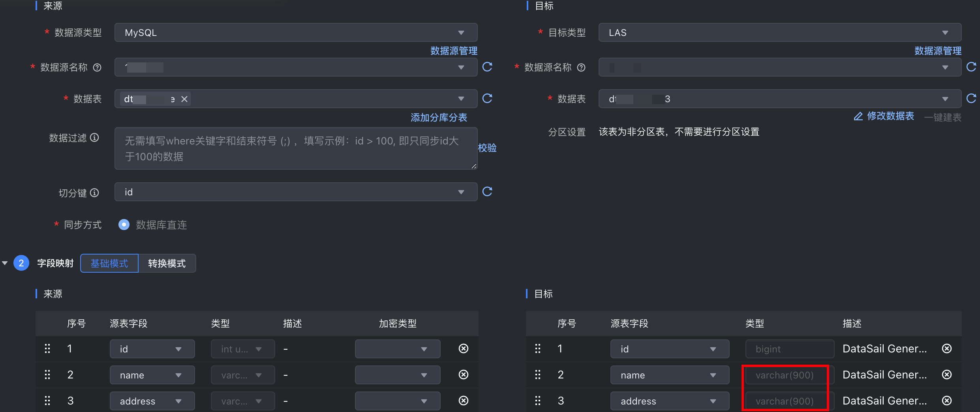Delete target mapping row name
The width and height of the screenshot is (980, 412).
coord(947,375)
